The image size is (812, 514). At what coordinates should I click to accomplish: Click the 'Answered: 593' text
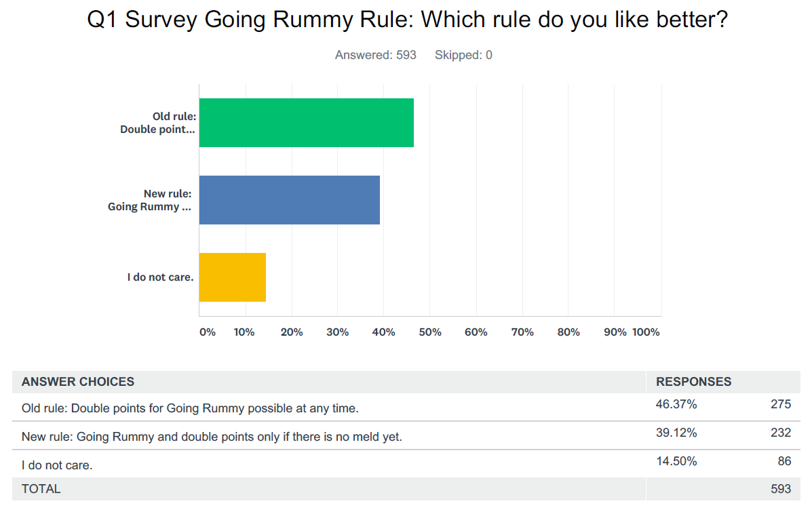[375, 55]
